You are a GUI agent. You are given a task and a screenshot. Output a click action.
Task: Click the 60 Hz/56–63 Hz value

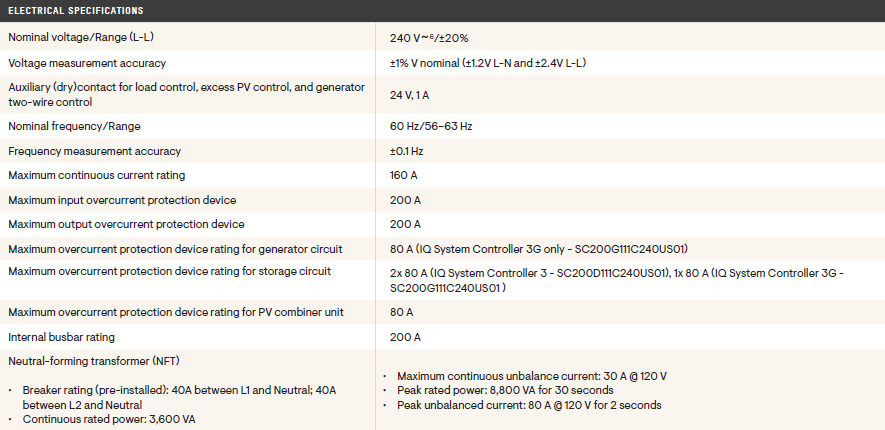point(430,127)
